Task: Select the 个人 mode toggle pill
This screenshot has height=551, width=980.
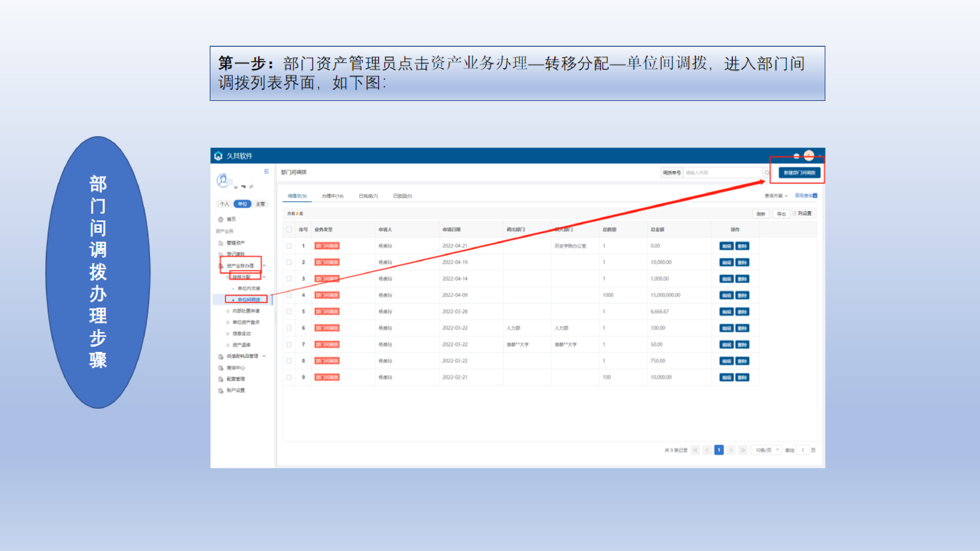Action: point(225,204)
